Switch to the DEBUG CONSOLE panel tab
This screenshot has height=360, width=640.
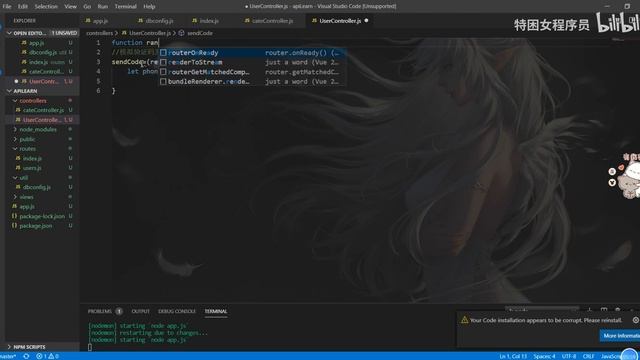coord(177,311)
